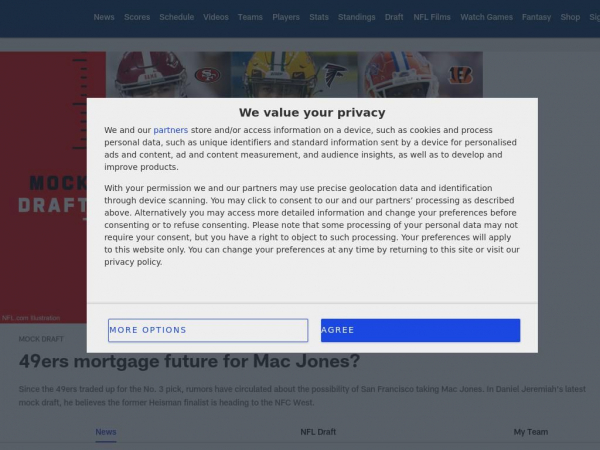This screenshot has width=600, height=450.
Task: Open the Scores menu item
Action: [137, 17]
